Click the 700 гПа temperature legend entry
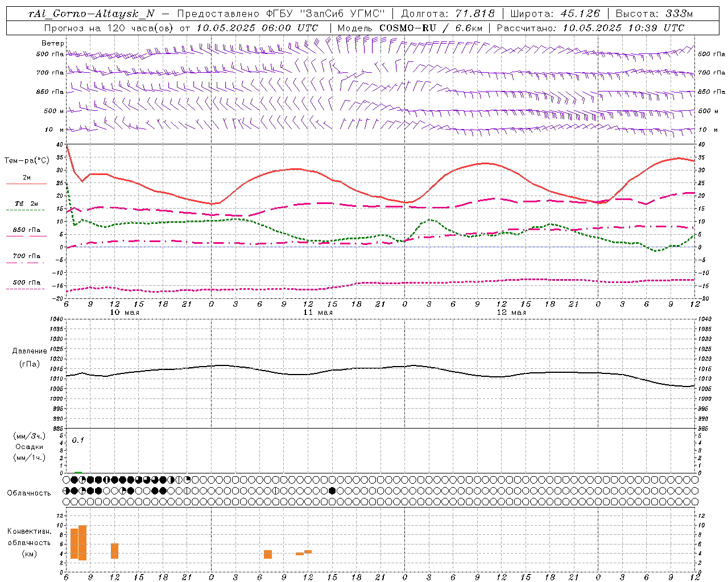Image resolution: width=728 pixels, height=582 pixels. click(x=26, y=259)
